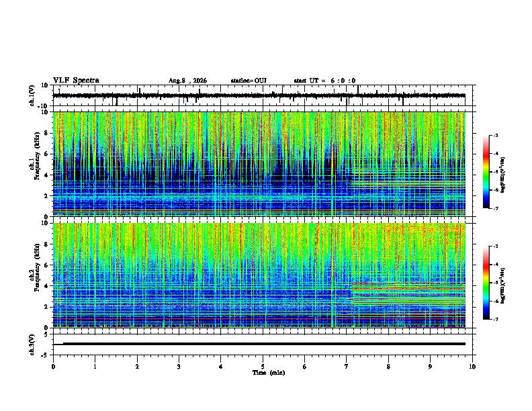Click the "Time (min)" x-axis label
Viewport: 532px width, 411px height.
click(269, 373)
